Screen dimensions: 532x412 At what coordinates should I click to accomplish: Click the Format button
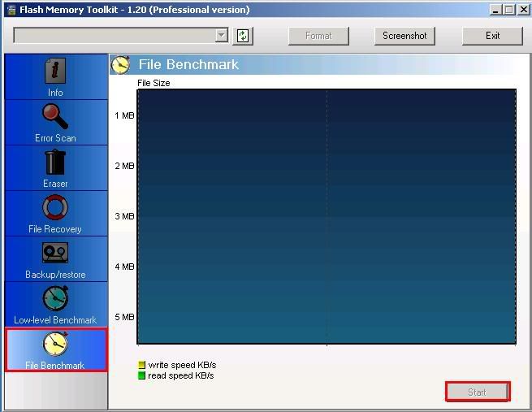[x=318, y=36]
